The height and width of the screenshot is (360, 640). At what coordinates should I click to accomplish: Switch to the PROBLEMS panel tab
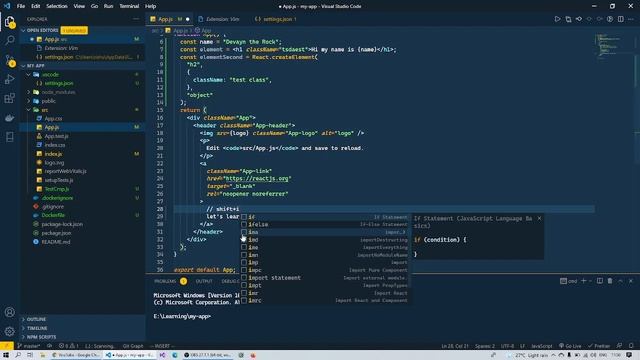(x=165, y=281)
